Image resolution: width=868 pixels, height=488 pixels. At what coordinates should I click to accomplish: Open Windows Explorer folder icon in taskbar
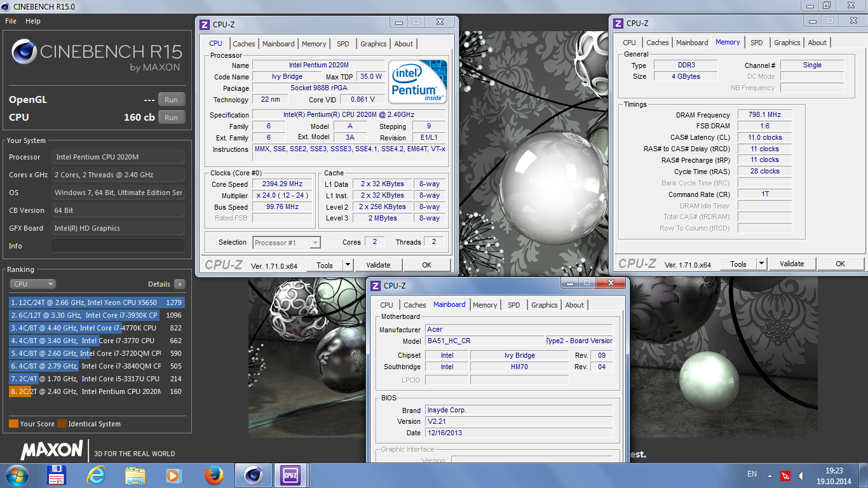coord(135,475)
